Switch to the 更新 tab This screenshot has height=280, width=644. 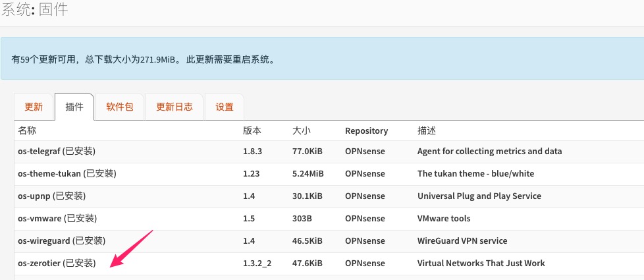pyautogui.click(x=34, y=107)
